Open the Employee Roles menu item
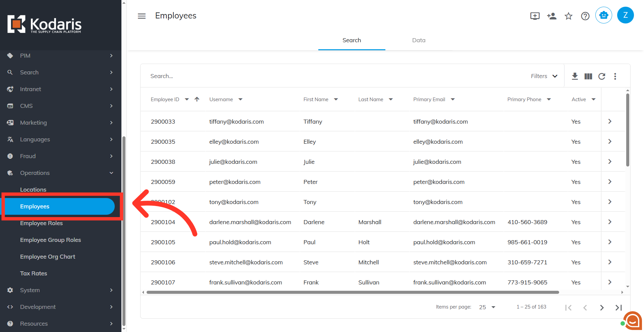 41,223
